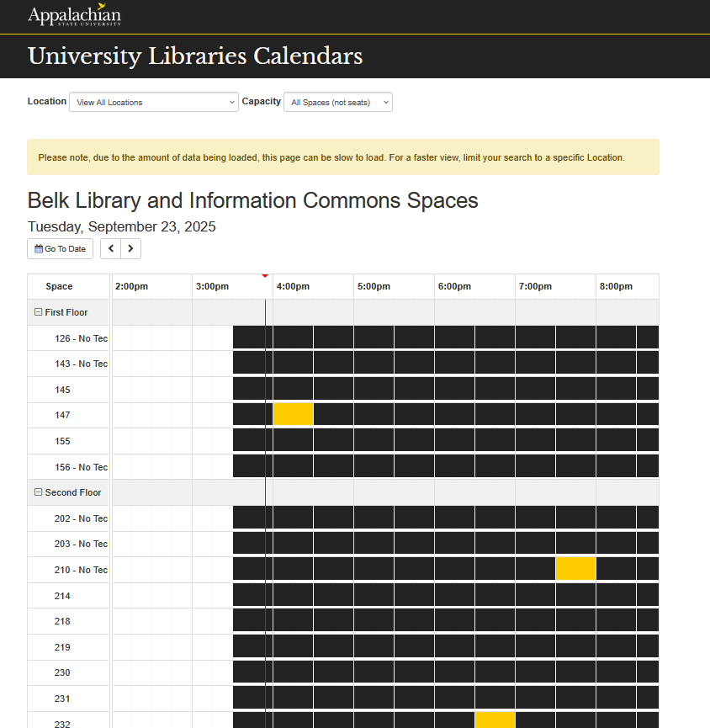This screenshot has width=710, height=728.
Task: Click the Appalachian State University logo
Action: (x=74, y=16)
